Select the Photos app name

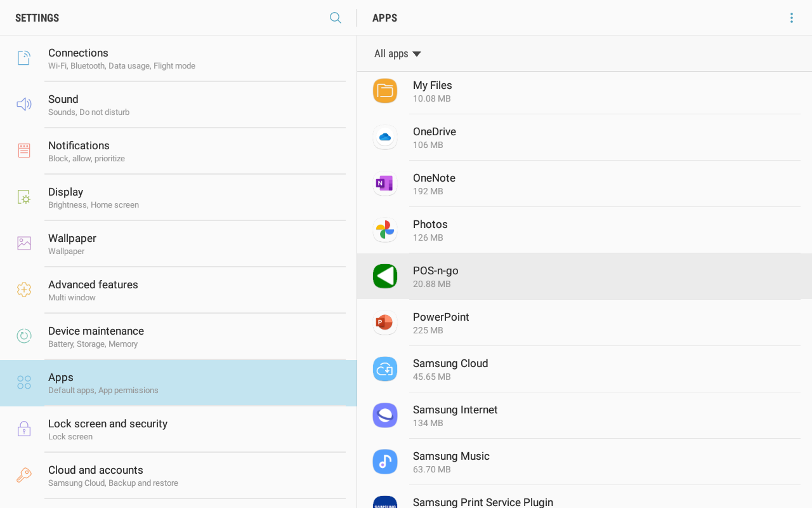430,224
